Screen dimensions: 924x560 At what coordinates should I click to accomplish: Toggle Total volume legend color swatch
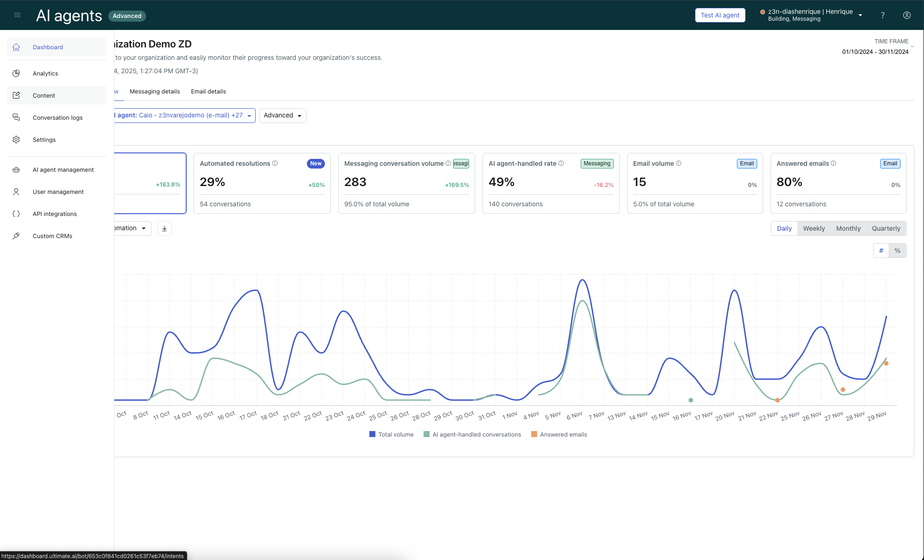click(x=372, y=434)
